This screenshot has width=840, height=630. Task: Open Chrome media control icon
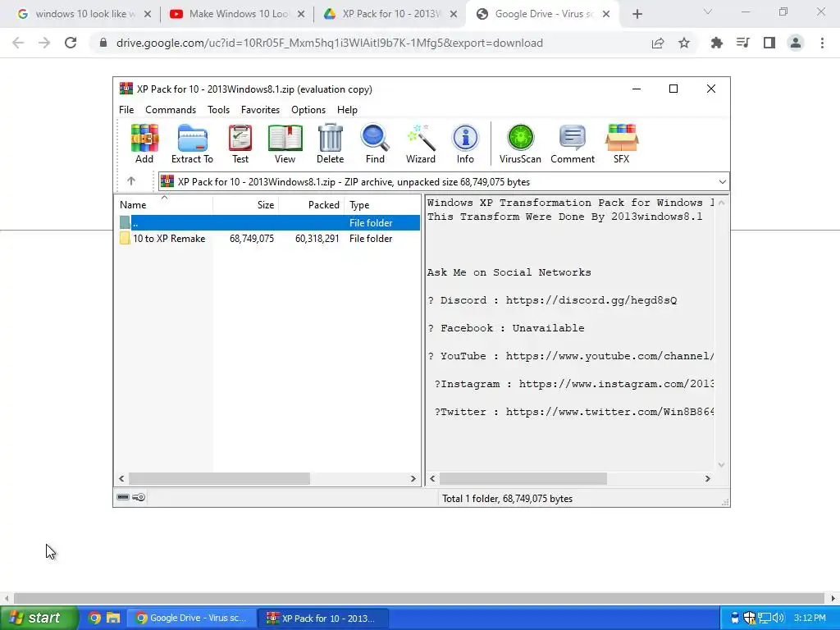pos(743,43)
